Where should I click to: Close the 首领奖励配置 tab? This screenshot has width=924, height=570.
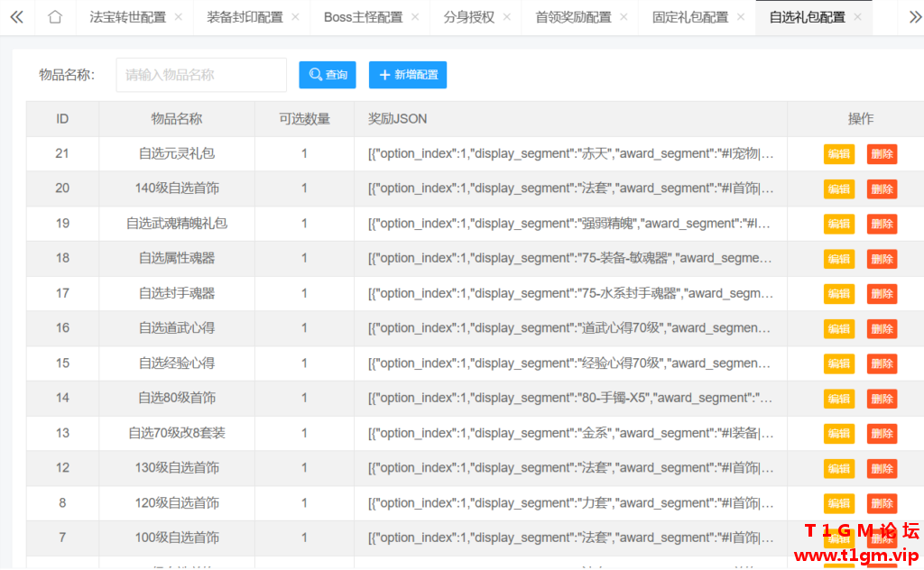point(624,17)
